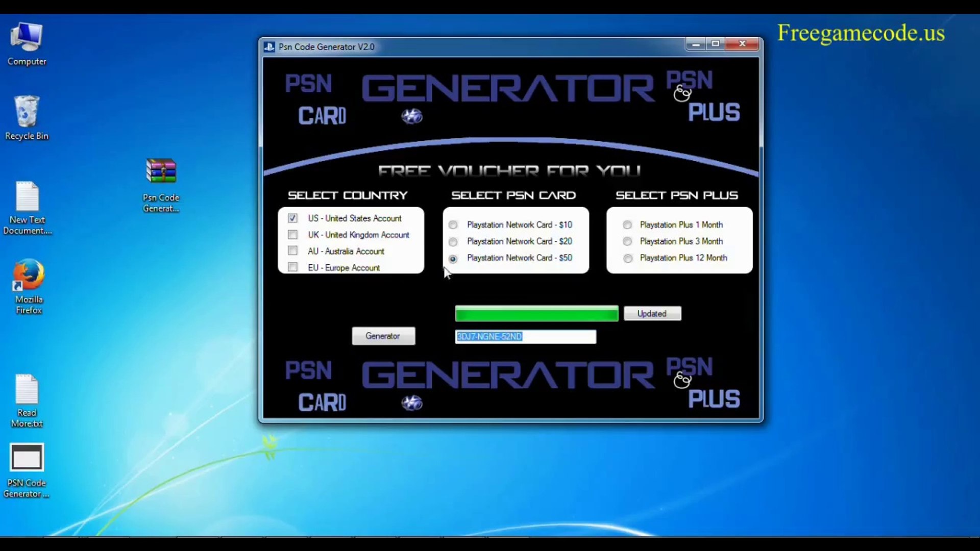Image resolution: width=980 pixels, height=551 pixels.
Task: Select Playstation Network Card $10 radio button
Action: point(452,224)
